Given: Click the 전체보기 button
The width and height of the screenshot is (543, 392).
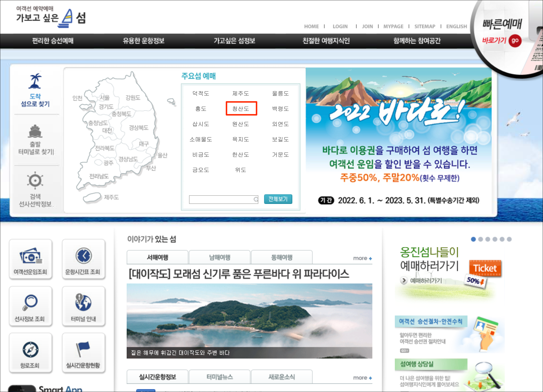Looking at the screenshot, I should pos(278,199).
